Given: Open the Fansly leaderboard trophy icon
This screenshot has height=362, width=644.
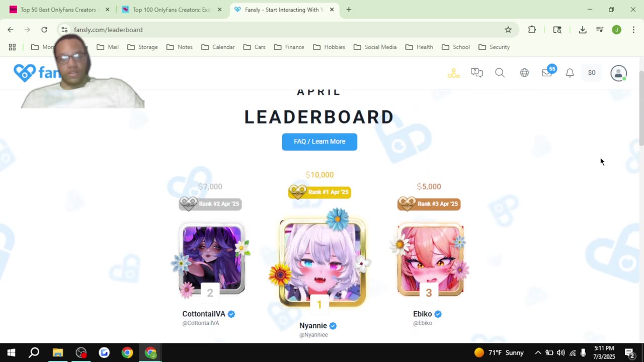Looking at the screenshot, I should pyautogui.click(x=453, y=73).
